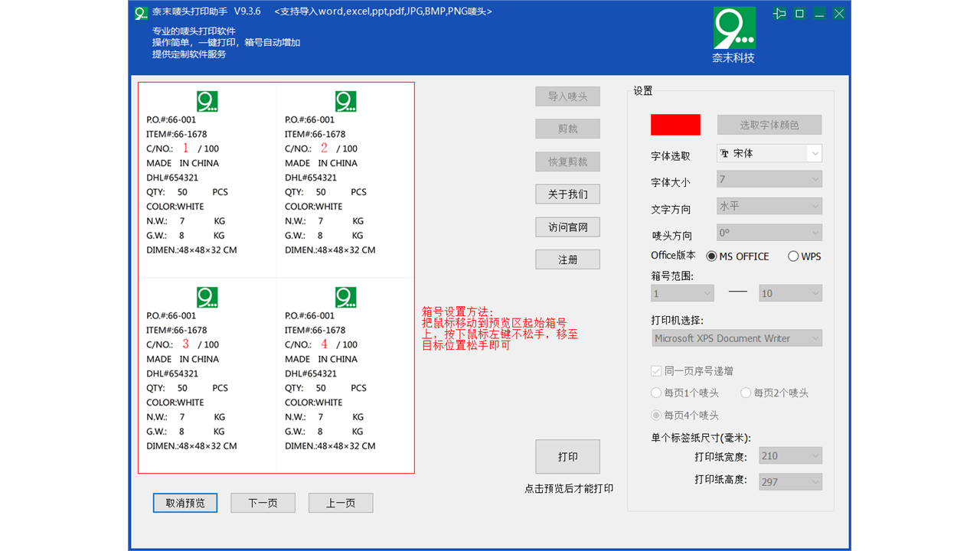Screen dimensions: 980x551
Task: Click the 恢复剪裁 button
Action: pos(567,161)
